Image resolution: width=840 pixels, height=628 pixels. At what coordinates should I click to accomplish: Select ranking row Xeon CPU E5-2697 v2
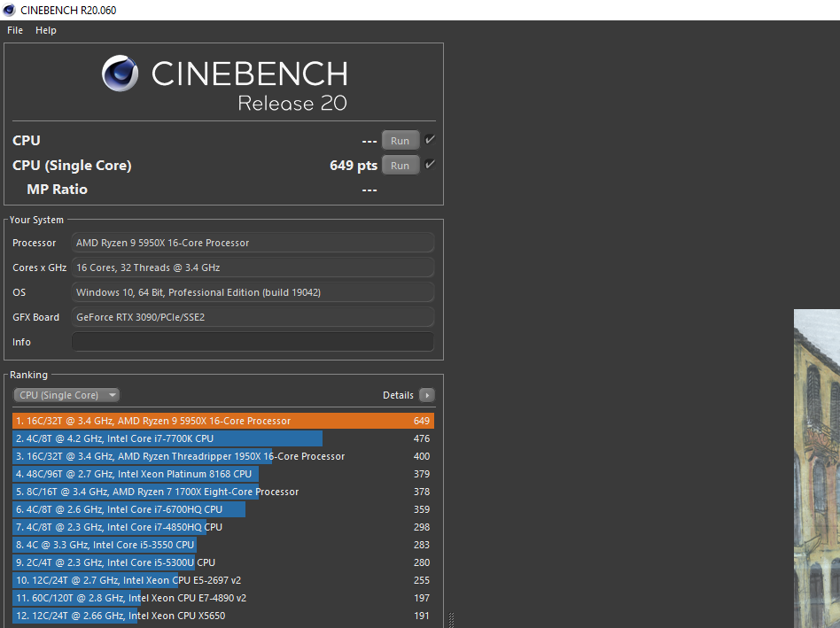(223, 580)
